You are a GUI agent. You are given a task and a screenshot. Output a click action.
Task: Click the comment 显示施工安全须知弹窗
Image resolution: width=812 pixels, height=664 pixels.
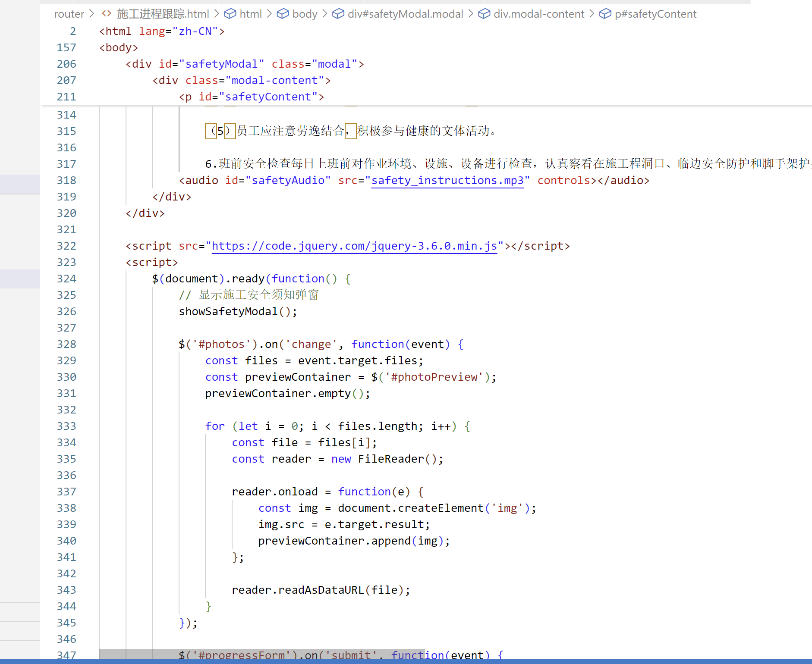(258, 295)
